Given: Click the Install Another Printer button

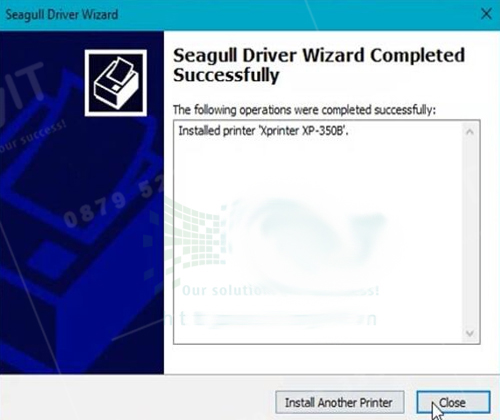Looking at the screenshot, I should pos(340,402).
